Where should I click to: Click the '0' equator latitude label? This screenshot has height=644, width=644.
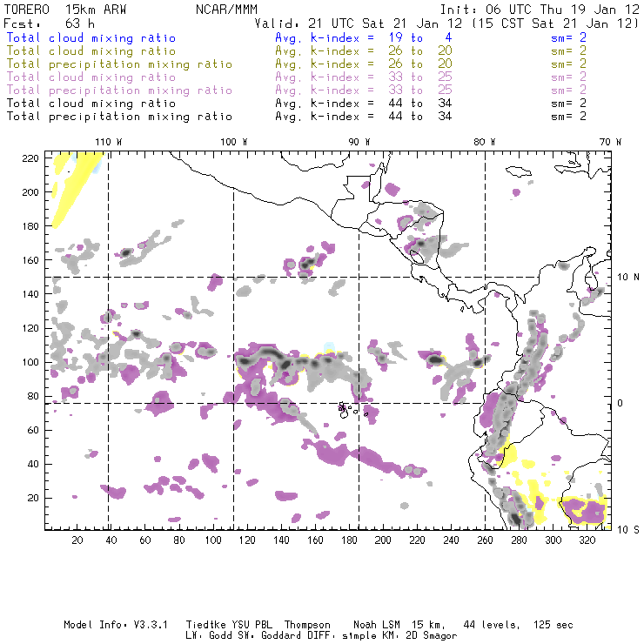coord(621,403)
